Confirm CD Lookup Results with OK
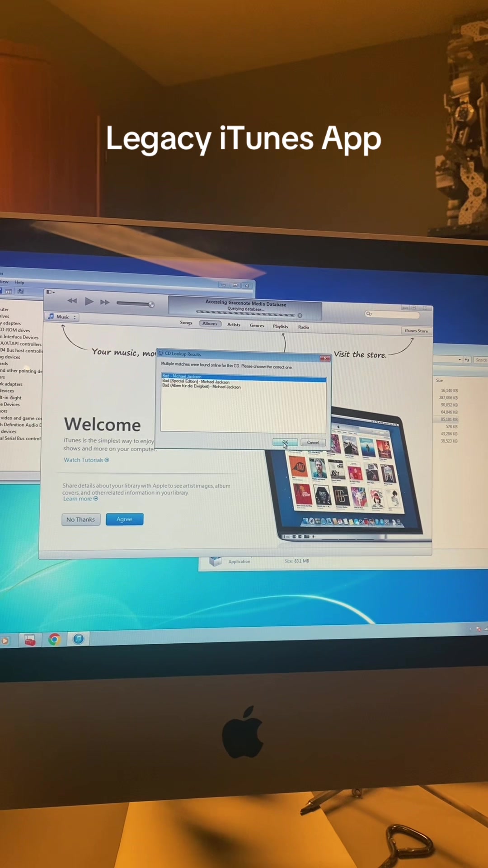Screen dimensions: 488x868 tap(285, 442)
